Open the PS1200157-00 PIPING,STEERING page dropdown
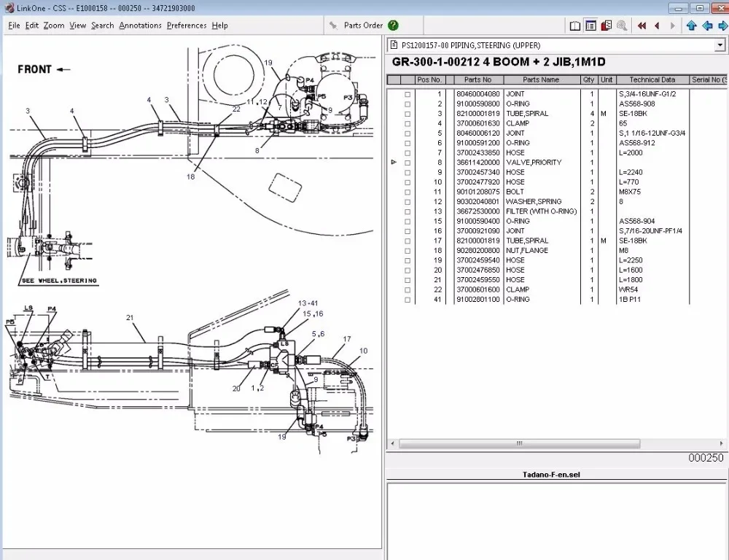Viewport: 729px width, 560px height. tap(720, 45)
